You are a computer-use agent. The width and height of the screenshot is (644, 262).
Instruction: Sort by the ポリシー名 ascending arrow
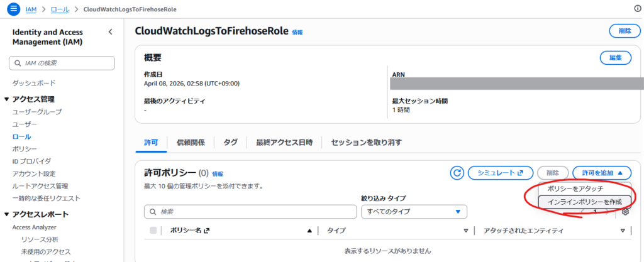click(309, 231)
